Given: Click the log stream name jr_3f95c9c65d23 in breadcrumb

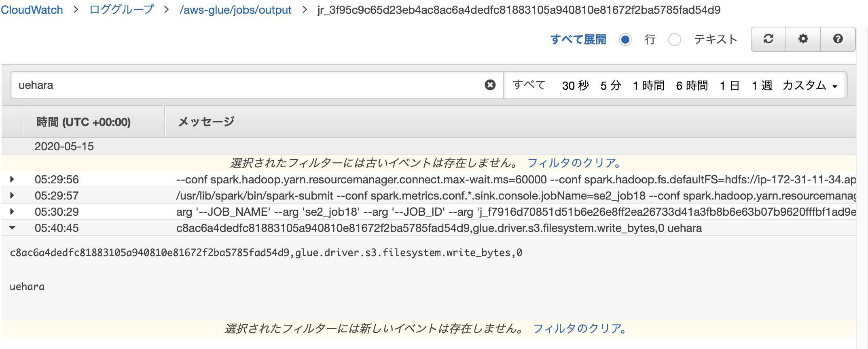Looking at the screenshot, I should coord(519,10).
